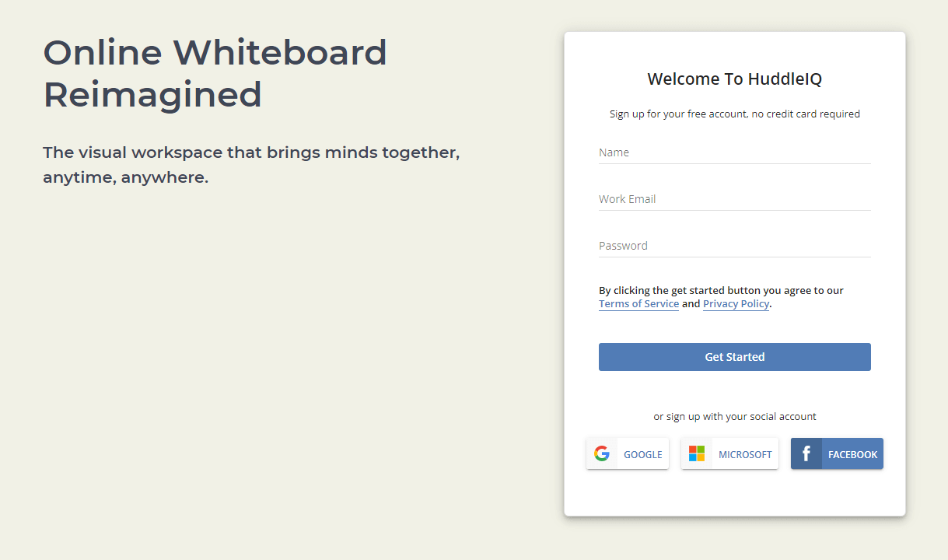Click the social account sign up prompt text
Viewport: 948px width, 560px height.
[x=734, y=416]
